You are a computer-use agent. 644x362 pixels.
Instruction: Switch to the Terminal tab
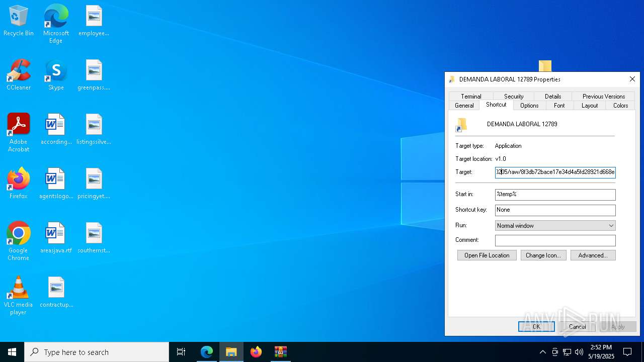[x=471, y=96]
